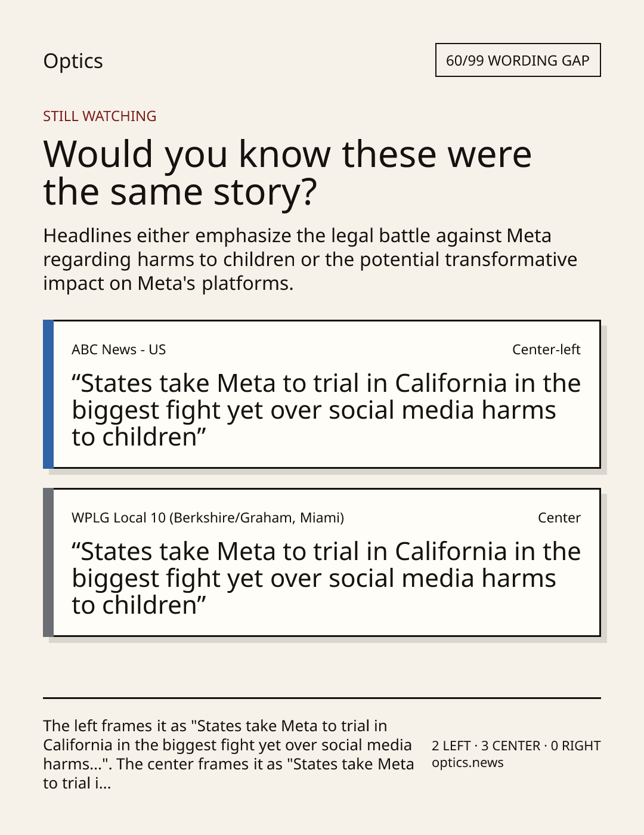Open the ABC News headline card
Screen dimensions: 644x835
coord(322,394)
